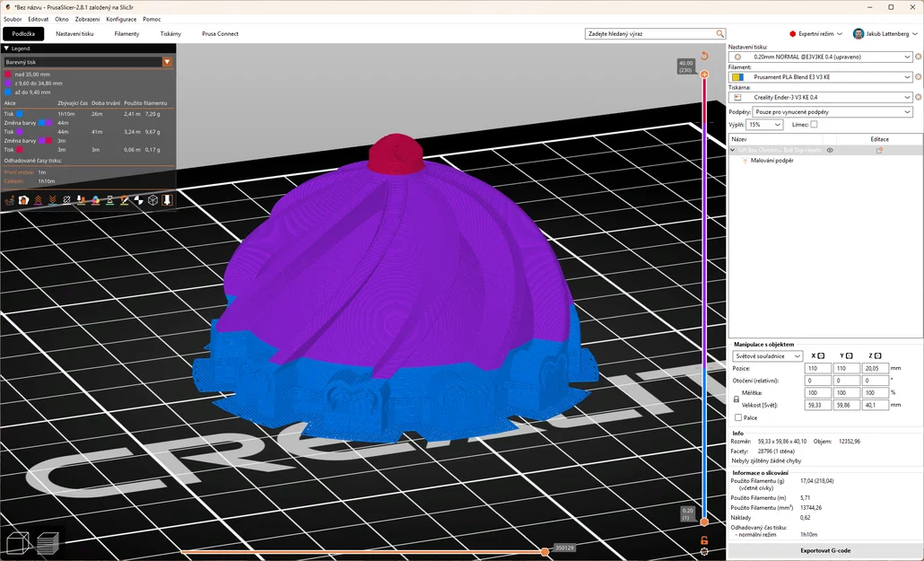The height and width of the screenshot is (561, 924).
Task: Click filament color swatch in Filament dropdown
Action: [737, 76]
